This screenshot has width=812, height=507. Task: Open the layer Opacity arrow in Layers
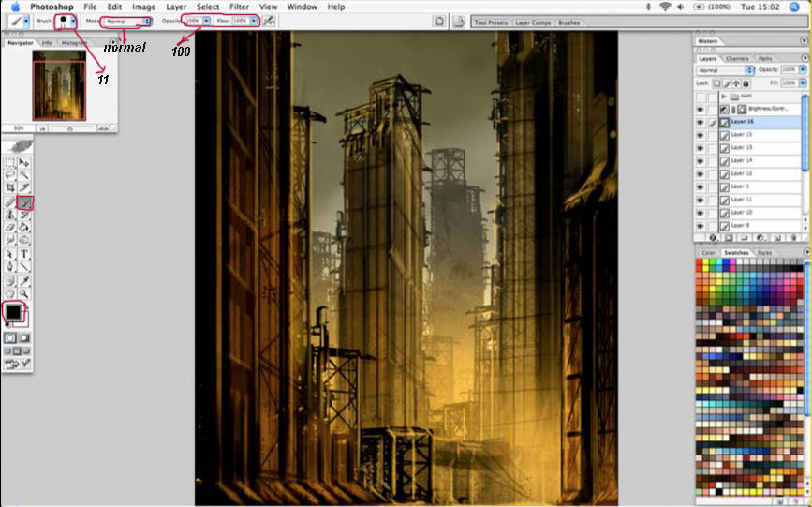tap(802, 69)
